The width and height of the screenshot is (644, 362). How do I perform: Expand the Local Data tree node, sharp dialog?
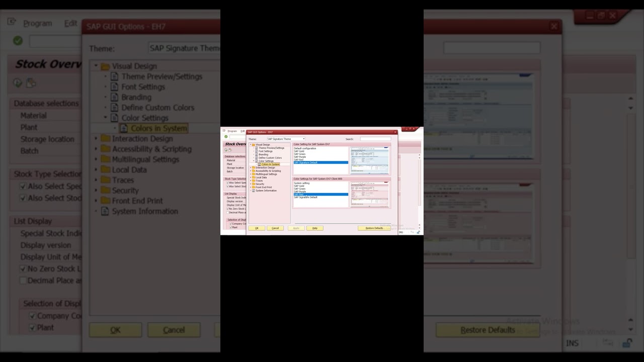point(251,177)
